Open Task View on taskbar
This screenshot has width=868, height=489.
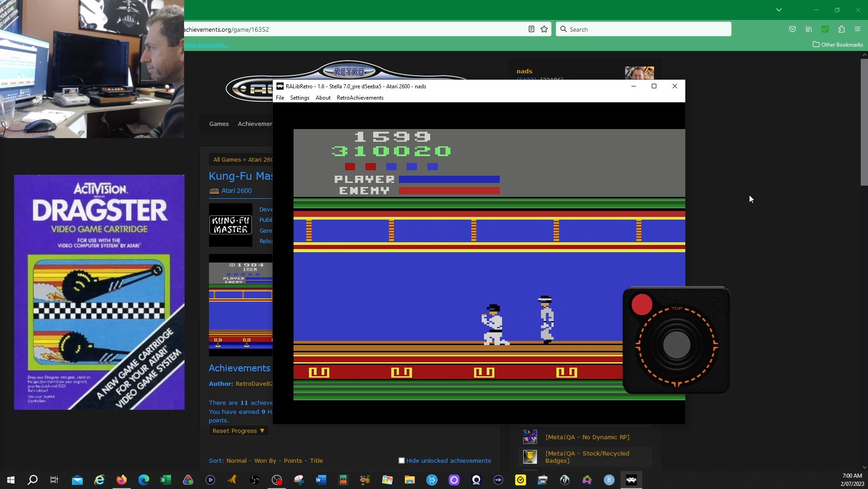(x=54, y=480)
